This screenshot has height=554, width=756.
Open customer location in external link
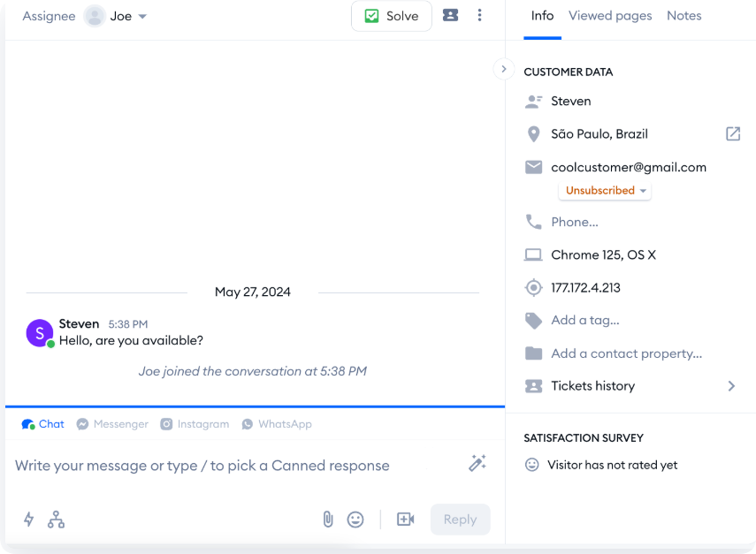click(732, 134)
